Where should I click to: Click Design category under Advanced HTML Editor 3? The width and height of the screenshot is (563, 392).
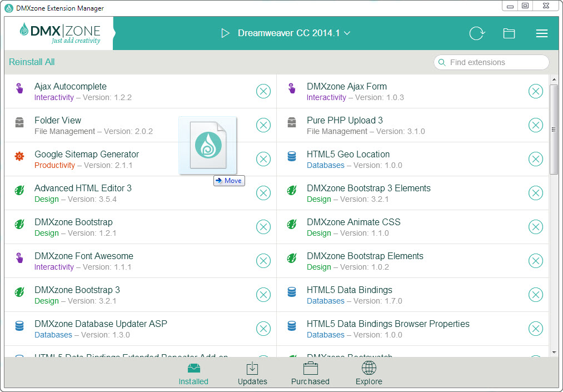(x=46, y=199)
